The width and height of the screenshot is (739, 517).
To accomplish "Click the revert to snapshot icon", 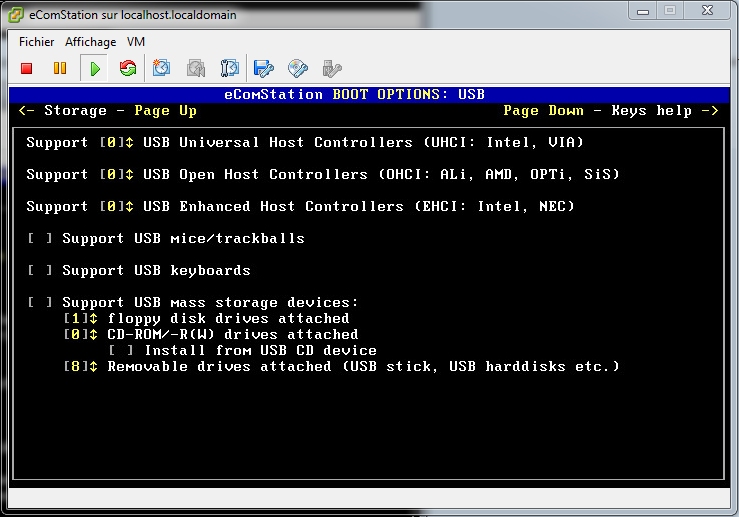I will [196, 68].
